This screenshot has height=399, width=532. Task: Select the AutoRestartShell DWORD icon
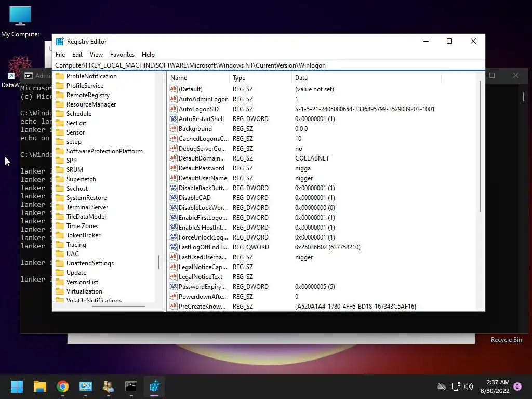(174, 118)
